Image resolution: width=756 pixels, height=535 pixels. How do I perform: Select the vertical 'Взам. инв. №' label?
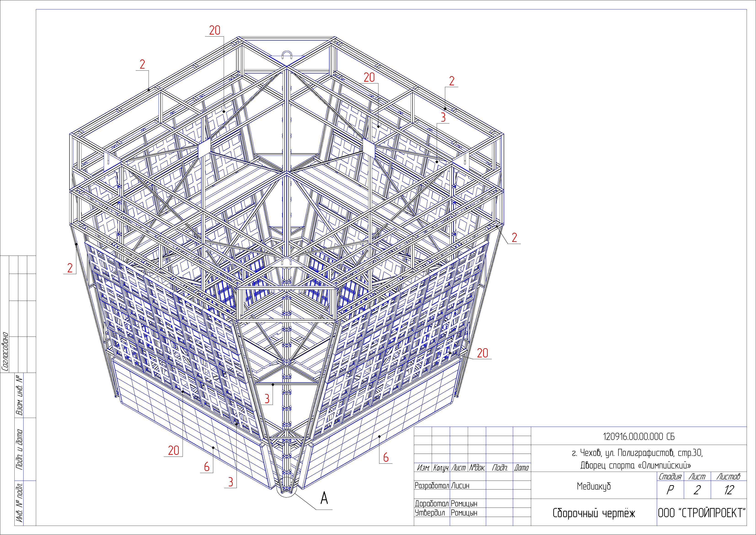(x=20, y=396)
